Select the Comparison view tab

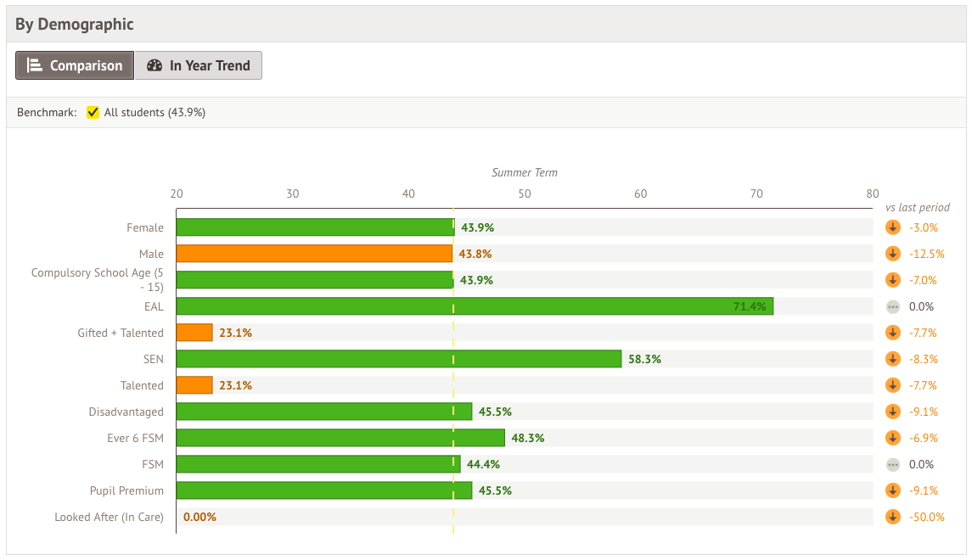(x=75, y=65)
